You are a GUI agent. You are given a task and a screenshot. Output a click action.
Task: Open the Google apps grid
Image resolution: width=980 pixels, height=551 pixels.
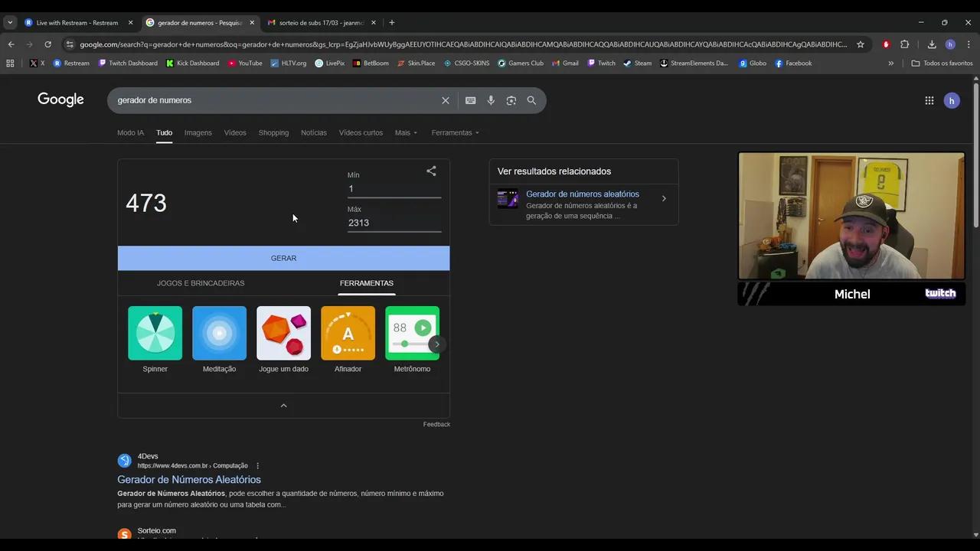pyautogui.click(x=929, y=100)
